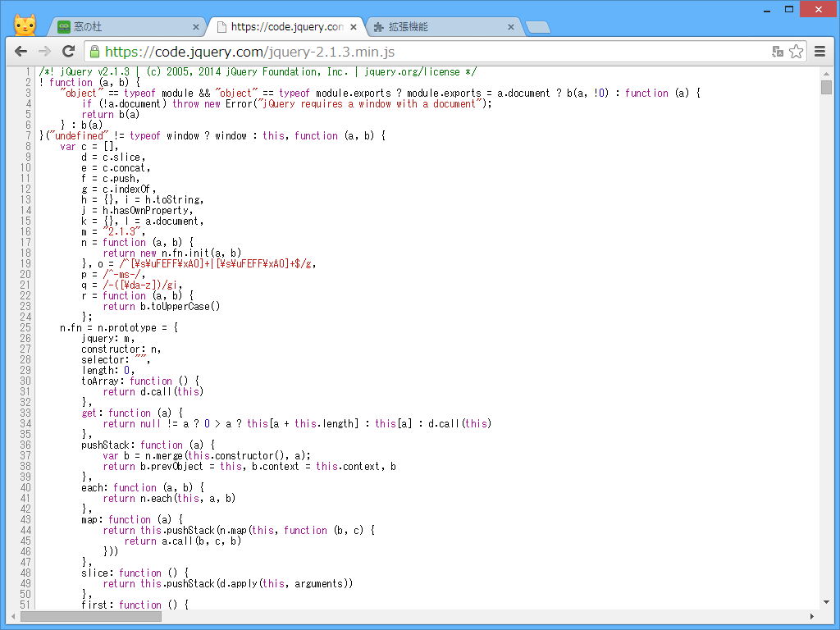Open a new tab

(538, 27)
